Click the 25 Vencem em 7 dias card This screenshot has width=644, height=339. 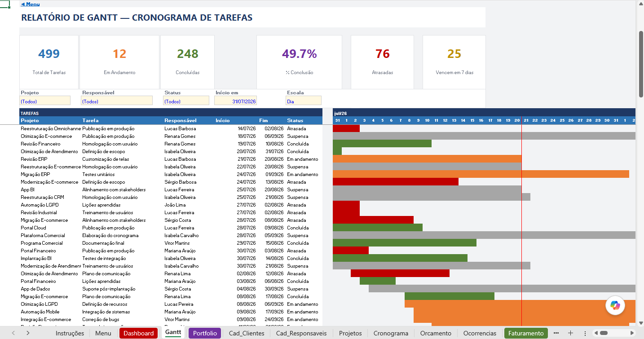[454, 62]
